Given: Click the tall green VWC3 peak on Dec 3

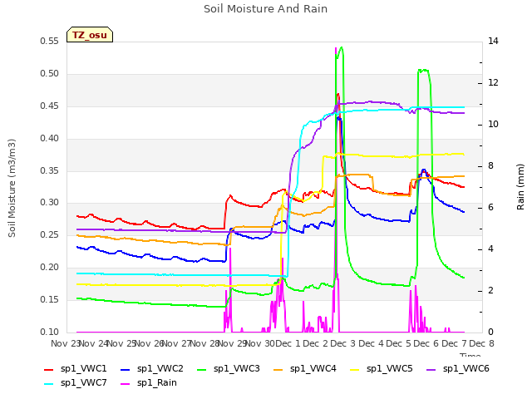Looking at the screenshot, I should (341, 48).
